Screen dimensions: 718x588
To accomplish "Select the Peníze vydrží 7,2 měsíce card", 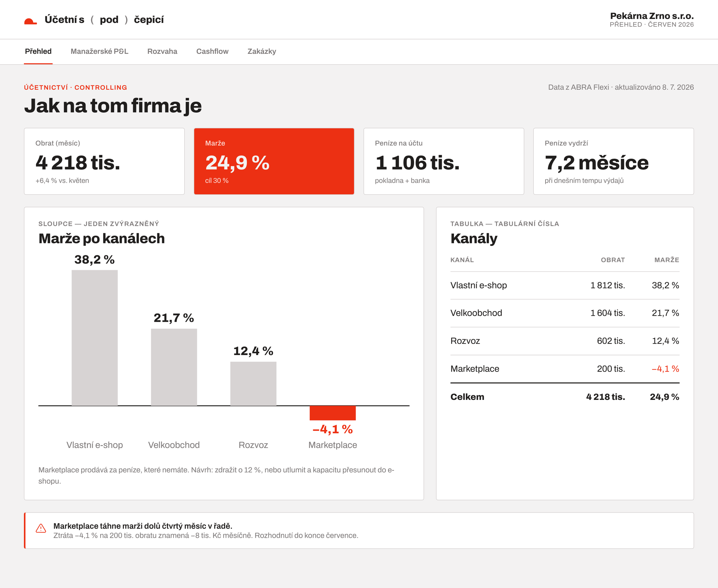I will tap(613, 161).
